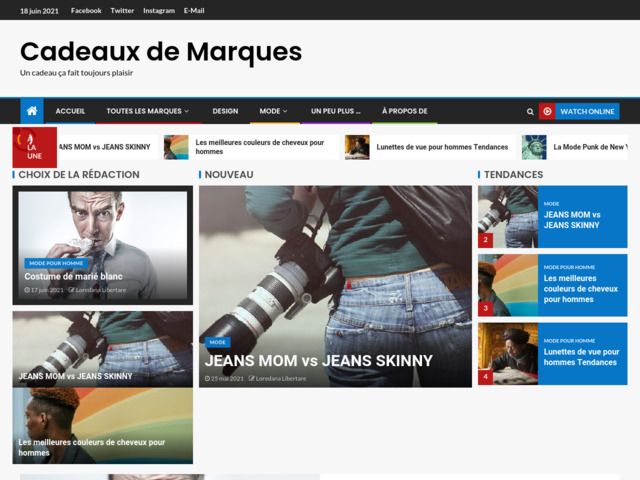640x480 pixels.
Task: Open JEANS MOM vs JEANS SKINNY in Choix de la rédaction
Action: (76, 376)
